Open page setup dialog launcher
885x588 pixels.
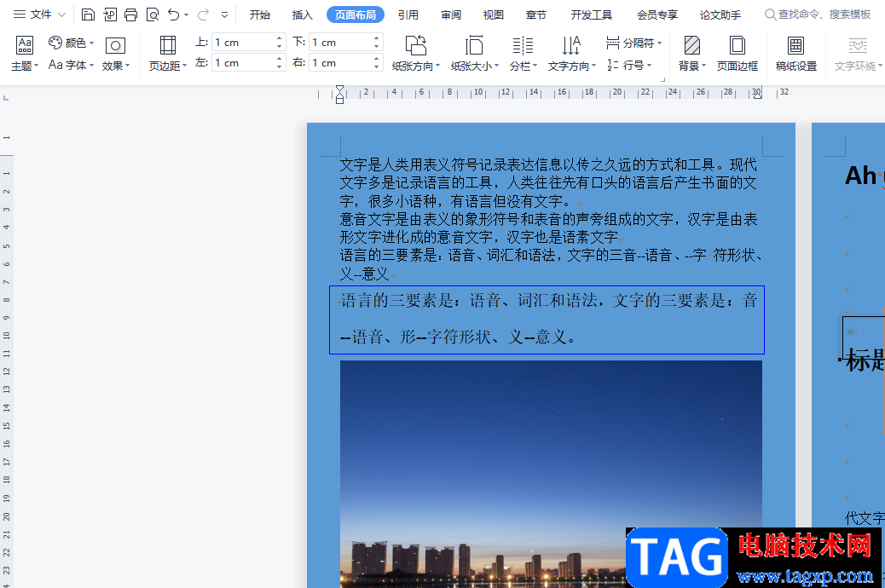tap(663, 80)
